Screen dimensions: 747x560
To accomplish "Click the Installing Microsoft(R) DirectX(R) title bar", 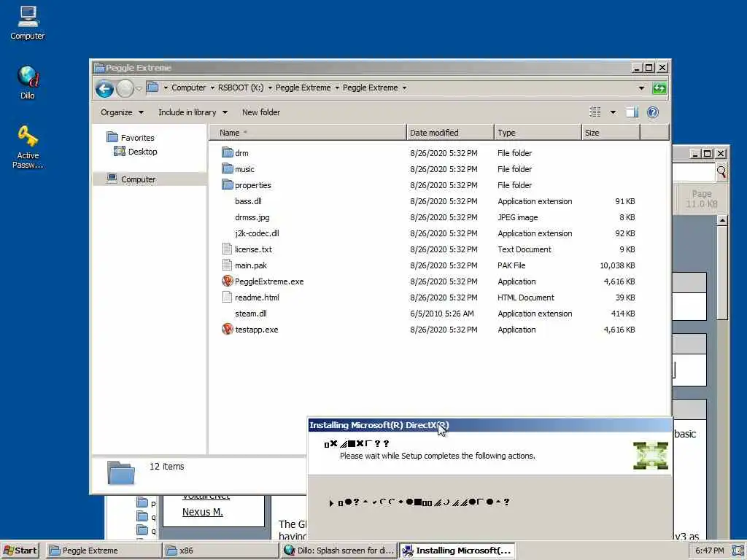I will (489, 425).
